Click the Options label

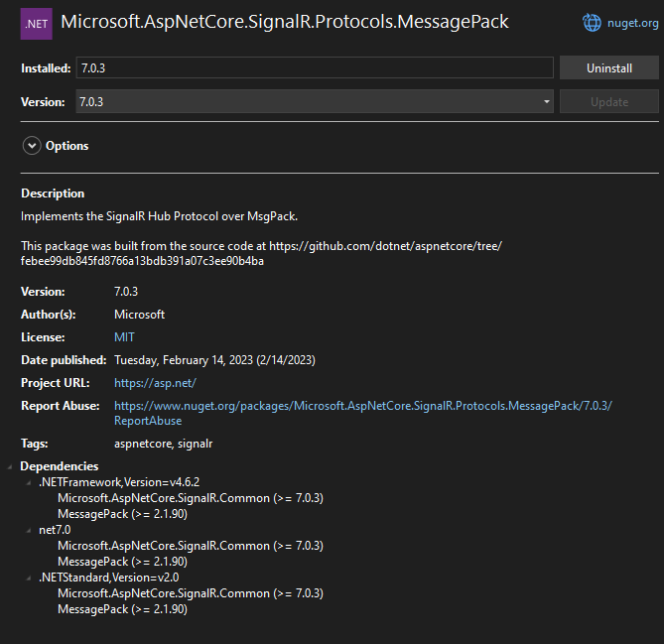pyautogui.click(x=66, y=146)
